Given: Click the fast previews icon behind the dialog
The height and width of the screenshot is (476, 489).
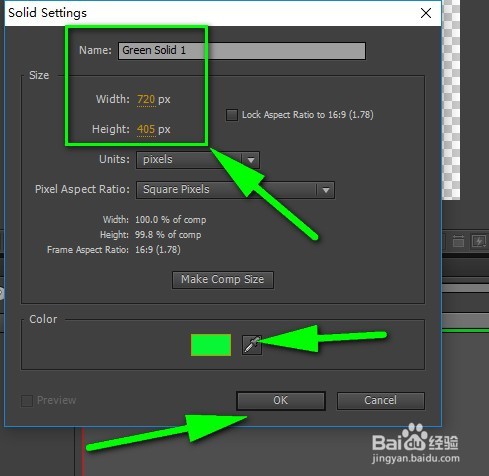Looking at the screenshot, I should point(479,241).
